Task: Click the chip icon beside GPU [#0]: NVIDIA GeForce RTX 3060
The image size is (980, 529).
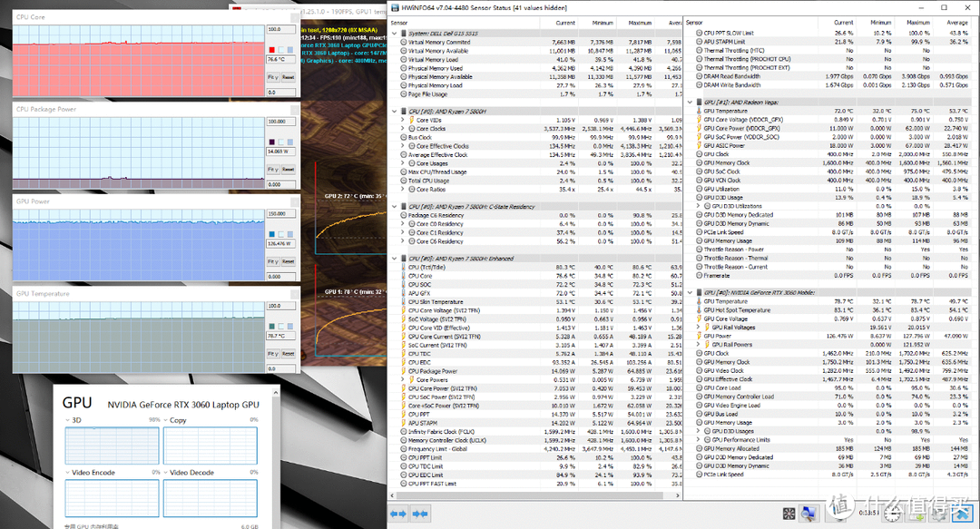Action: pyautogui.click(x=699, y=293)
